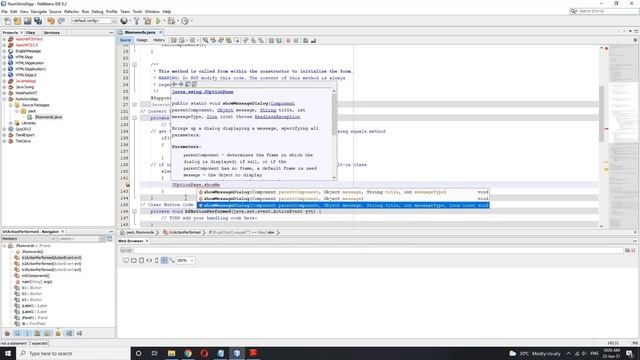Expand the Java Swing project node
This screenshot has width=640, height=360.
[4, 87]
